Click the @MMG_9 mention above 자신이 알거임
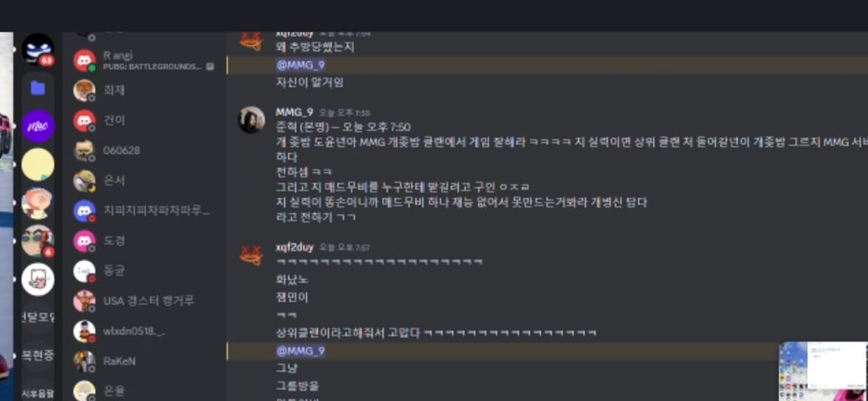The height and width of the screenshot is (401, 868). pyautogui.click(x=300, y=65)
